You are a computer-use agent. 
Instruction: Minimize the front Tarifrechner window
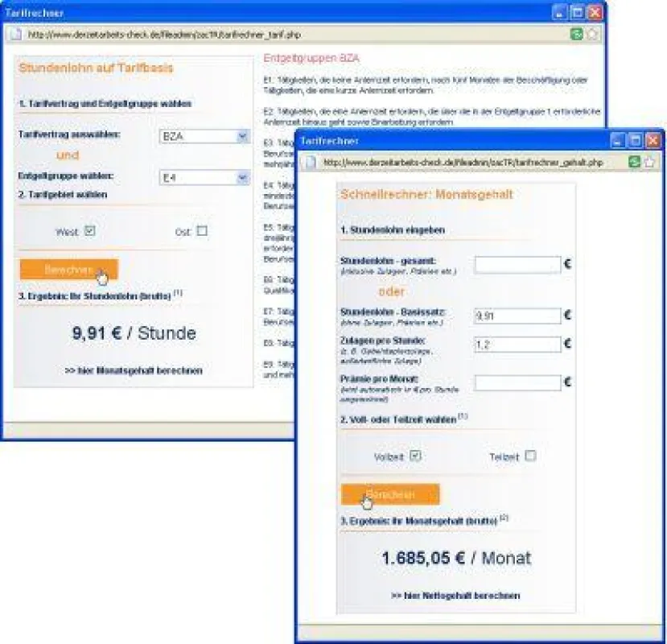tap(617, 140)
